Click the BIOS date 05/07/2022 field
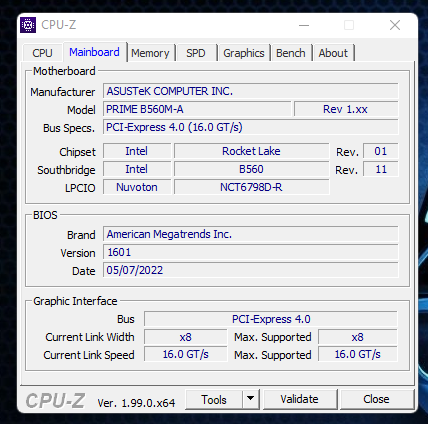The width and height of the screenshot is (428, 424). click(x=251, y=270)
